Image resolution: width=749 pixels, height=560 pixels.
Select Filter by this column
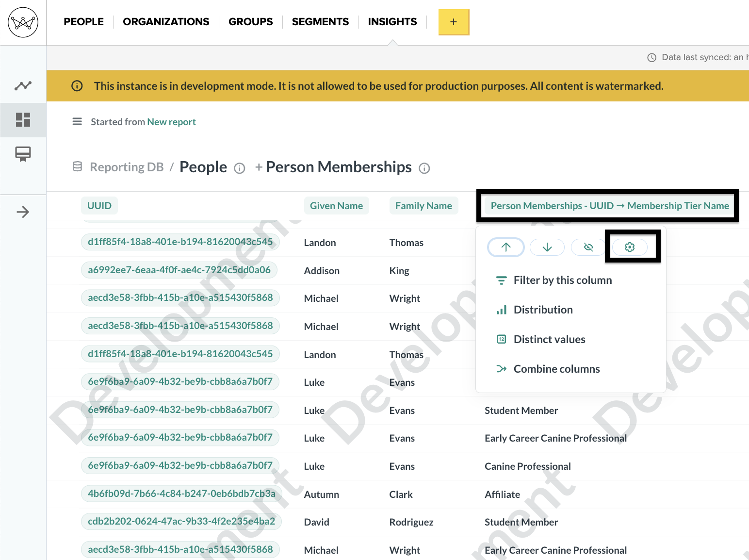pyautogui.click(x=554, y=280)
